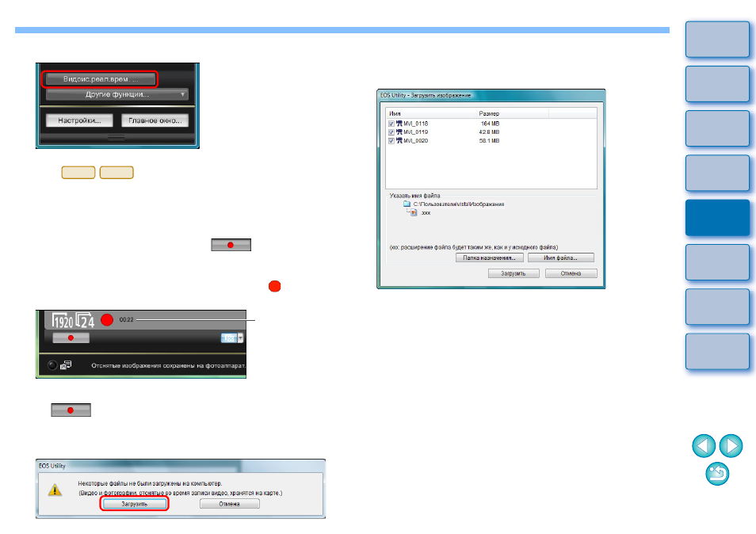The image size is (756, 534).
Task: Click Загрузить in the Загрузить изображение dialog
Action: click(x=514, y=273)
